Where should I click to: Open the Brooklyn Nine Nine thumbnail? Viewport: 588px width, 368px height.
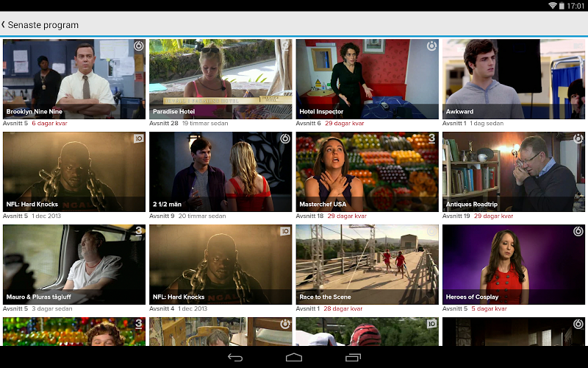click(74, 79)
